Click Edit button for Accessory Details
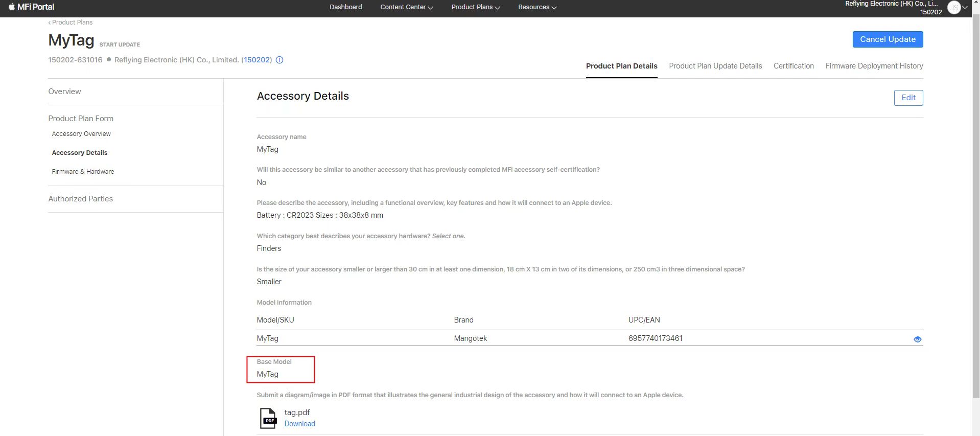This screenshot has height=436, width=980. click(x=908, y=98)
